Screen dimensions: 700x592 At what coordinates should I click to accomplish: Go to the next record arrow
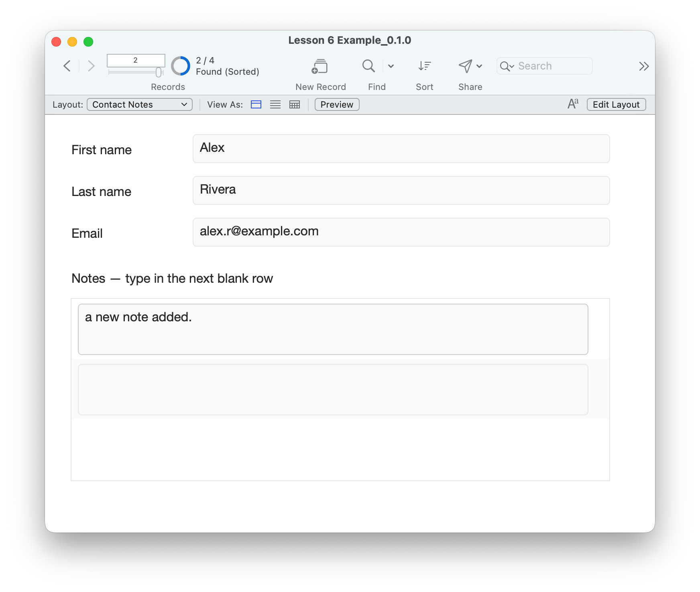(91, 66)
